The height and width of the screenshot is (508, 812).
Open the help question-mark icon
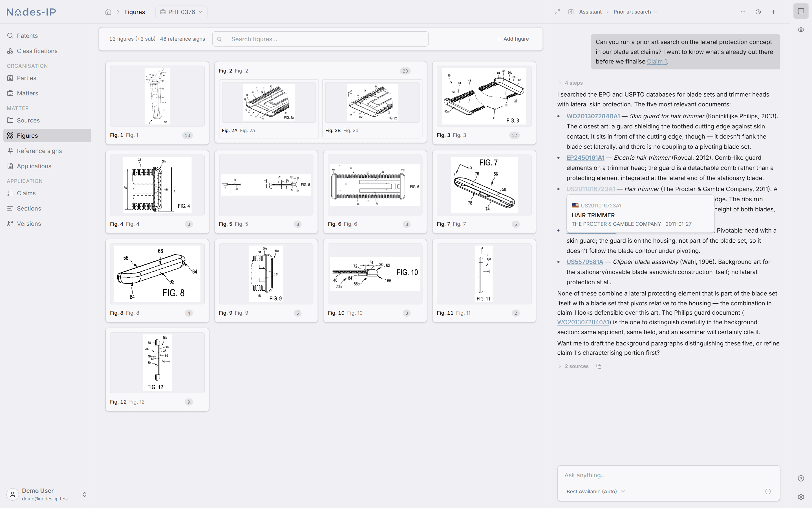[801, 478]
